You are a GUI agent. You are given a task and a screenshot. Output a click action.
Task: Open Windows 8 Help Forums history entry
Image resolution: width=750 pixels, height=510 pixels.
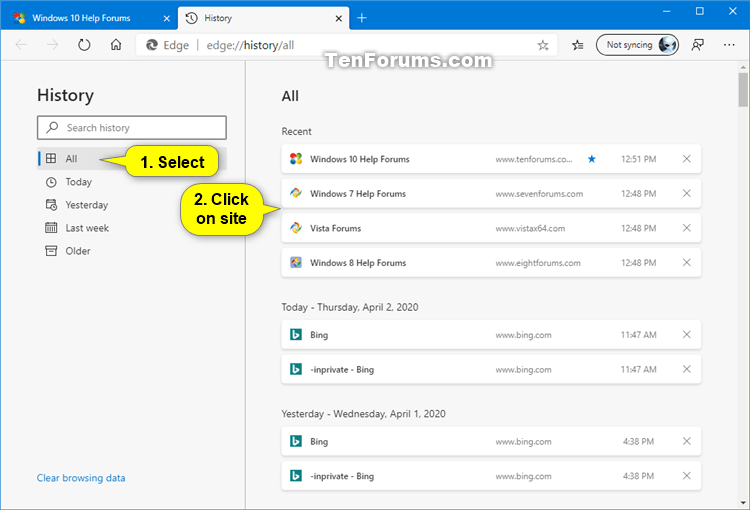(491, 263)
